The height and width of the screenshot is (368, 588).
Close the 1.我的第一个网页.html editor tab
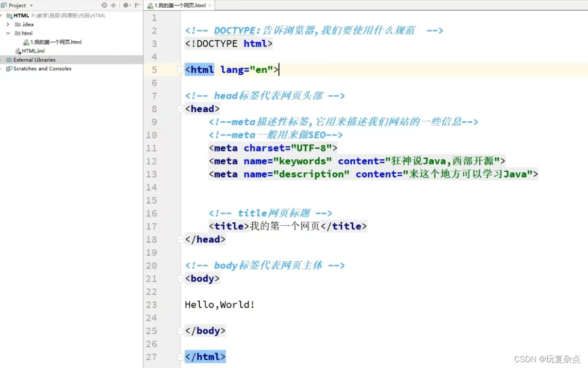click(x=210, y=5)
